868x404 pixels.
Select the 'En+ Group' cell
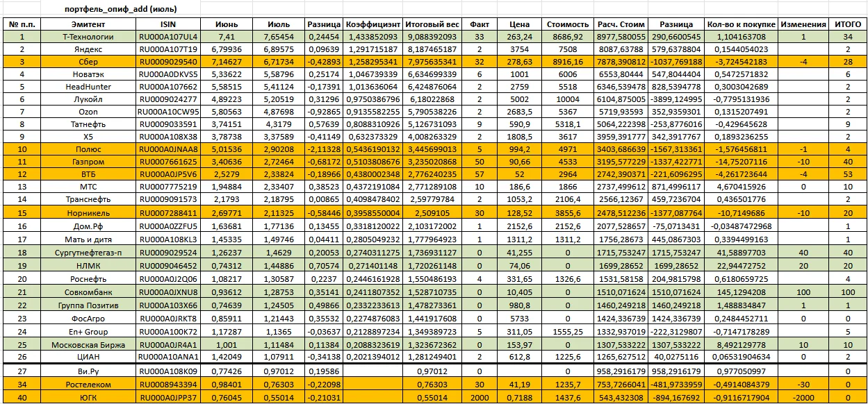coord(88,332)
